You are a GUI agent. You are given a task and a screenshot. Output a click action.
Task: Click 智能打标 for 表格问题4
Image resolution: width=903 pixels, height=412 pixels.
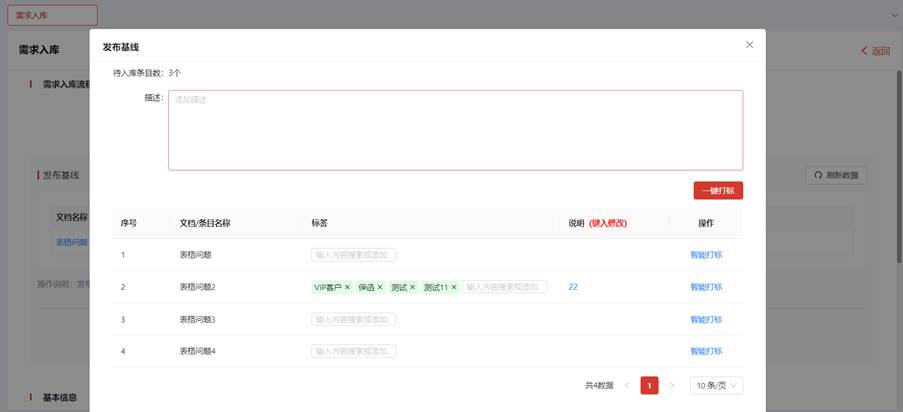click(x=706, y=351)
